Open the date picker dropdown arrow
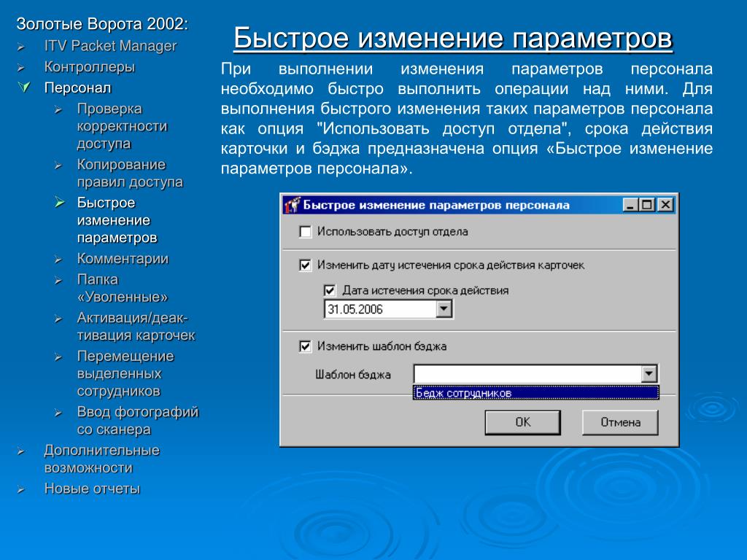Image resolution: width=747 pixels, height=560 pixels. point(444,309)
